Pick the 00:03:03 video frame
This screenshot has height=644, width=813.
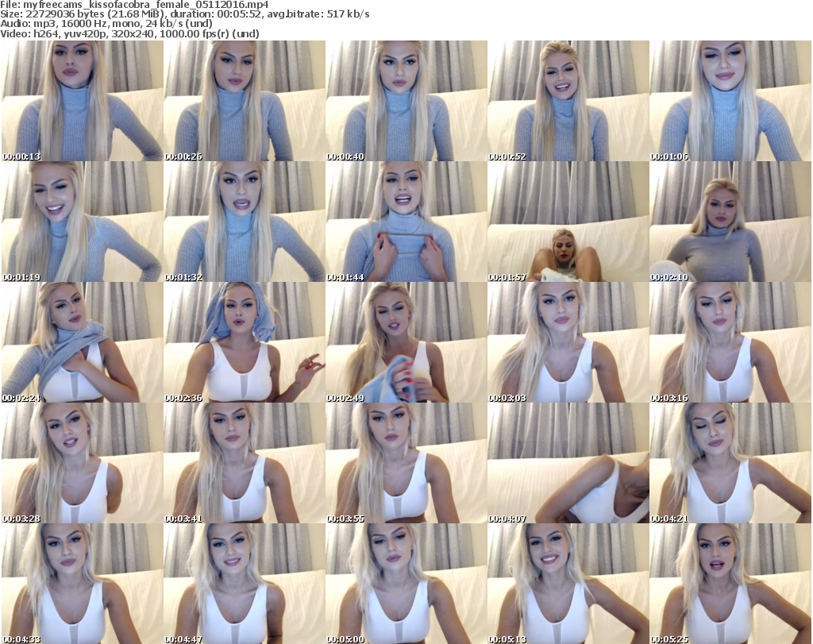click(568, 342)
